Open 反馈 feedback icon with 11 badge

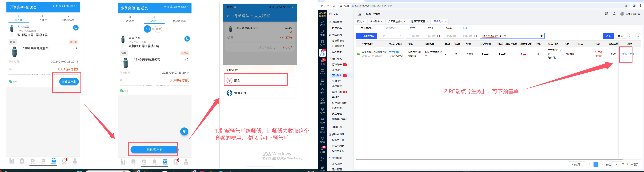coord(323,149)
